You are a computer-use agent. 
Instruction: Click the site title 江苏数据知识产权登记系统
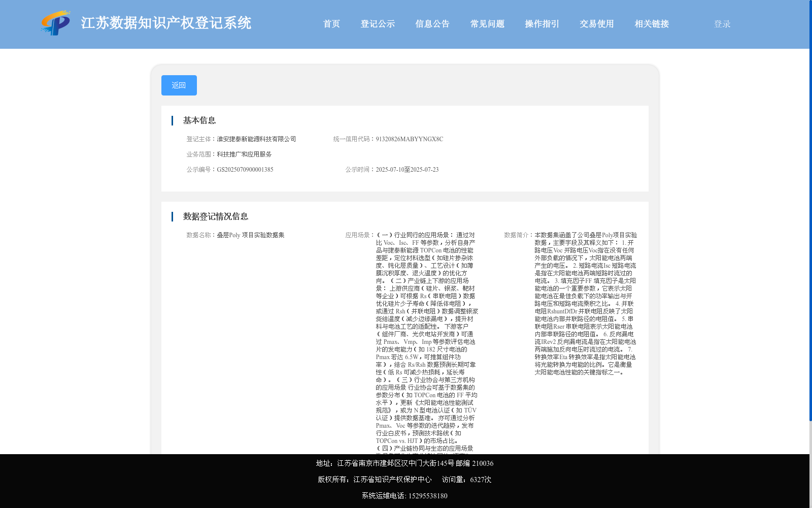166,23
